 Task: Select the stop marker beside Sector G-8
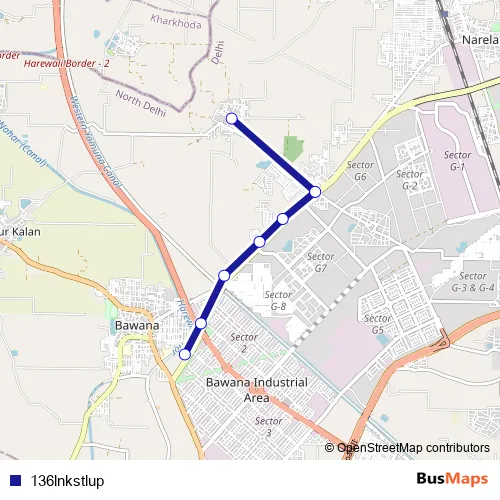coord(224,276)
